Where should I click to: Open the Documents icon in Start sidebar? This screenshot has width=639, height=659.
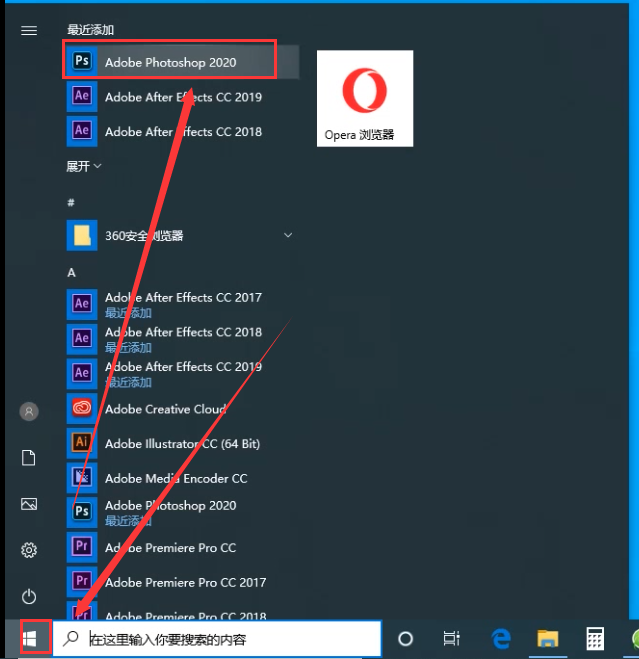pyautogui.click(x=29, y=458)
